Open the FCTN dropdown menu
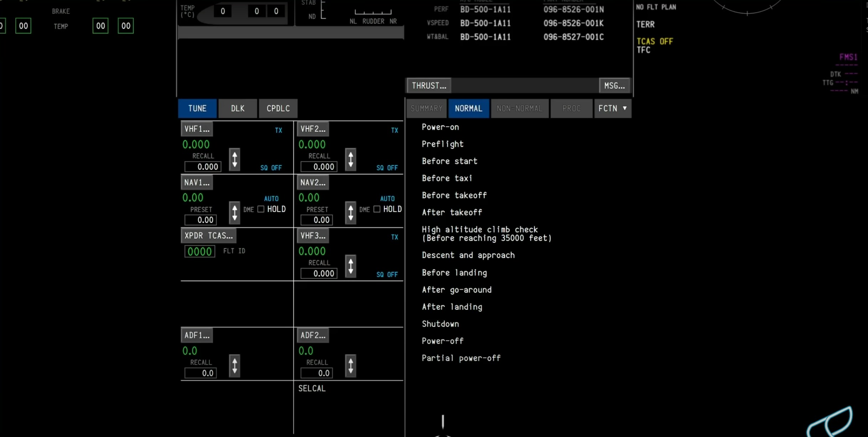868x437 pixels. point(612,108)
